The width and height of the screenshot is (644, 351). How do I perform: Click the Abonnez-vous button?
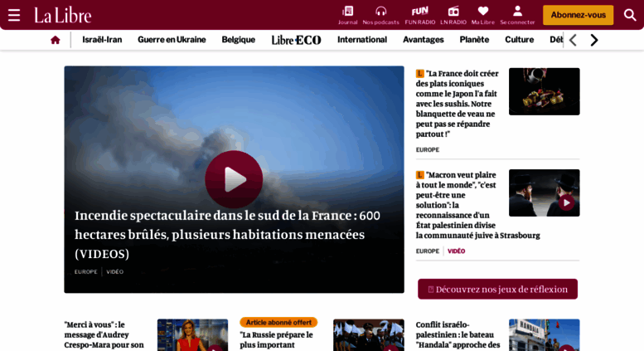[x=578, y=15]
